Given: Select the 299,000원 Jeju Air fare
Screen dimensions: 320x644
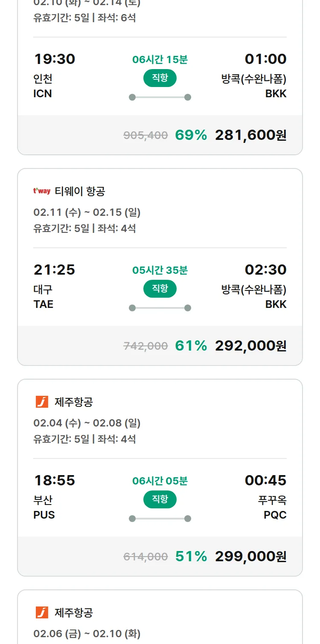Looking at the screenshot, I should [250, 557].
